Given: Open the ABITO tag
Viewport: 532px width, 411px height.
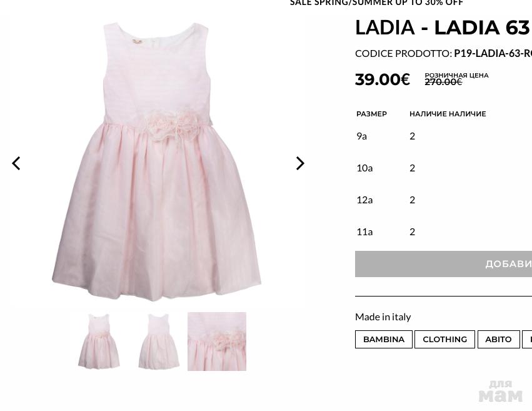Looking at the screenshot, I should pyautogui.click(x=498, y=340).
